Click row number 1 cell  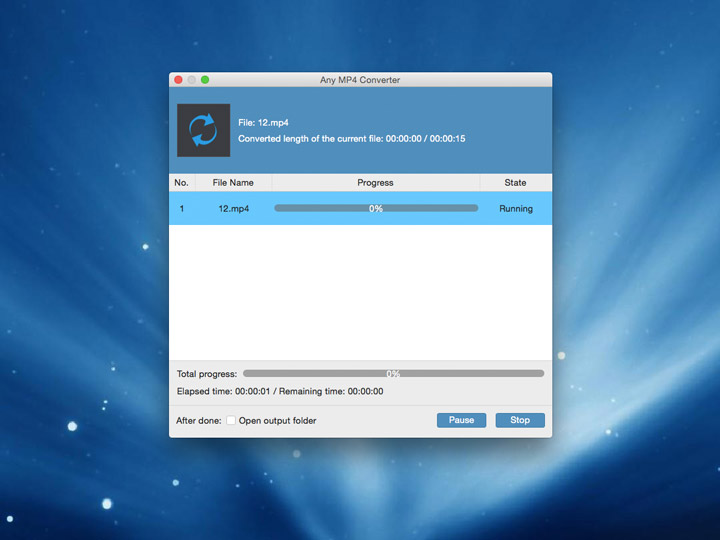[182, 209]
